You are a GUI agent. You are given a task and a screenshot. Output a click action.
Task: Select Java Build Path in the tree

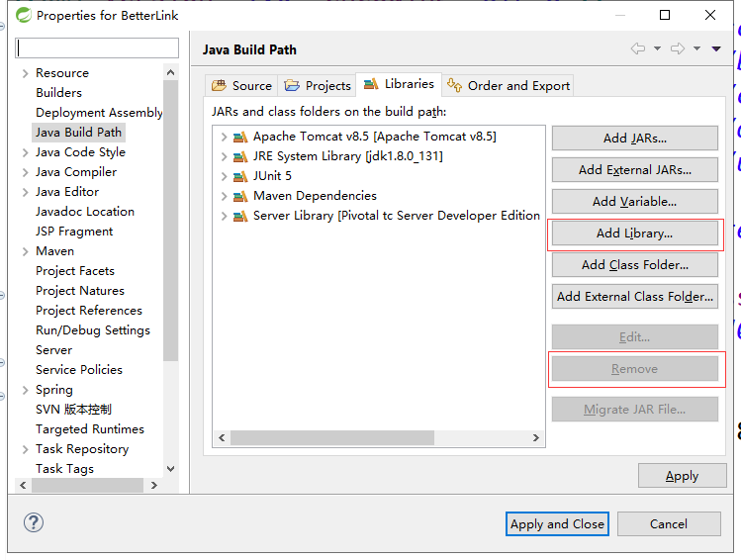78,133
